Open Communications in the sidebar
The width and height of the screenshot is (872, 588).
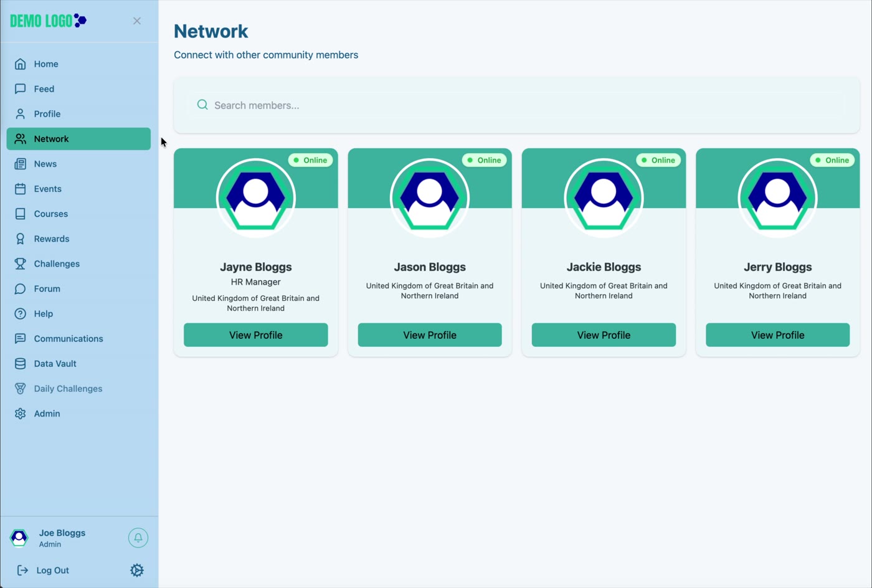(78, 338)
